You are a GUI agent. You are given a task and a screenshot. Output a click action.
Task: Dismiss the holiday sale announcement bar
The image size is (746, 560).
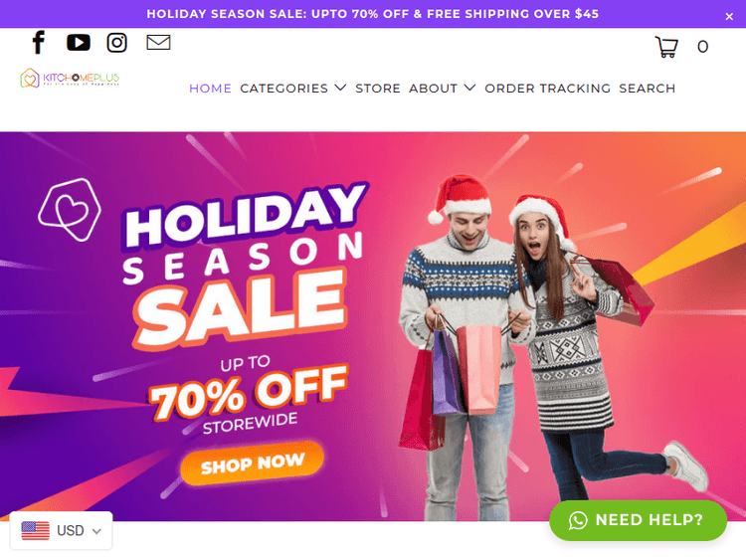pos(729,17)
